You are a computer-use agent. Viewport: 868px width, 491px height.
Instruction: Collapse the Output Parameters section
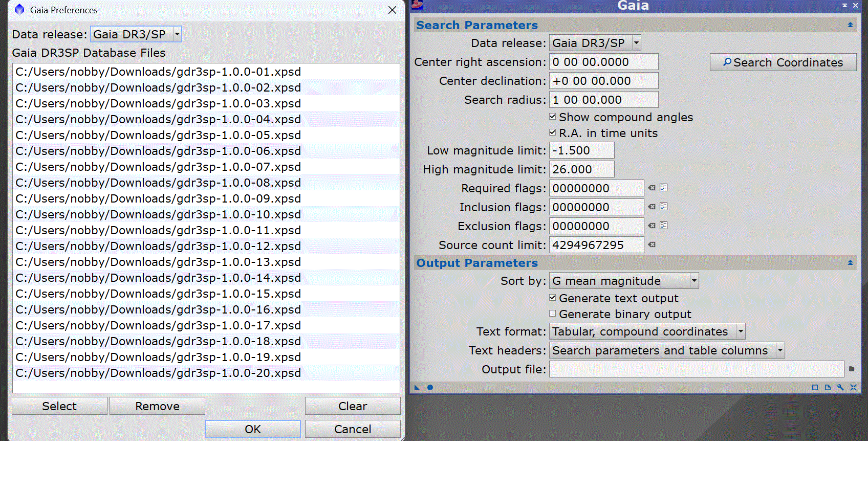[x=850, y=263]
